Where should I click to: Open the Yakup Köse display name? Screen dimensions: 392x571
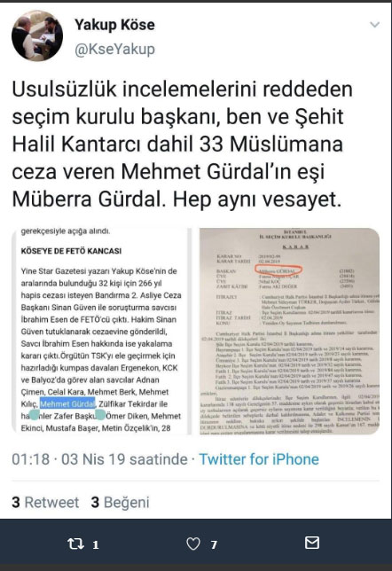(x=114, y=25)
